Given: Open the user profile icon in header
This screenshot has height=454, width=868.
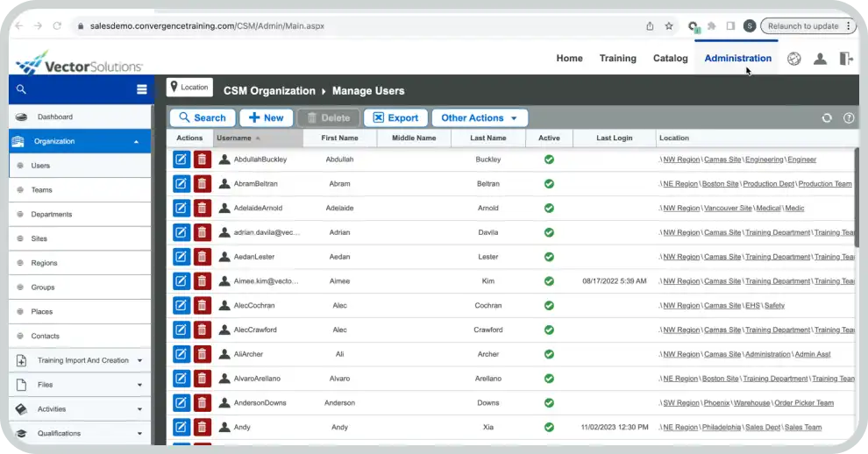Looking at the screenshot, I should 820,59.
